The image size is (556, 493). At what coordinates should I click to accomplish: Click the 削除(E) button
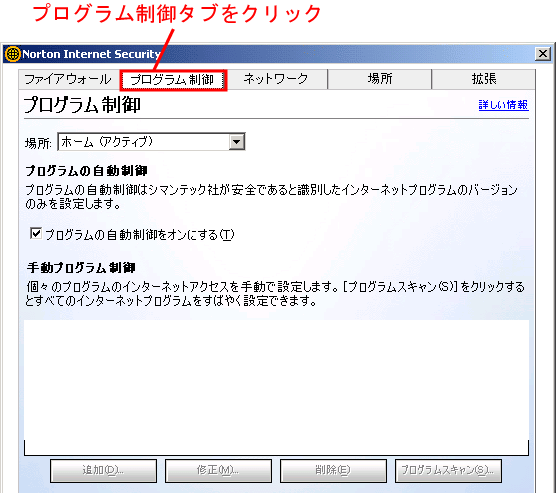tap(333, 471)
